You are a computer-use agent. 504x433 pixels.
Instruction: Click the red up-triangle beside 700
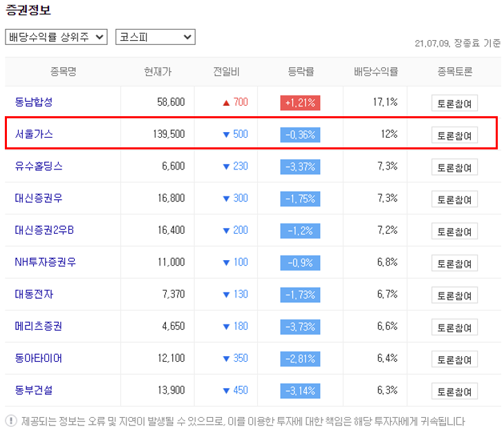coord(226,103)
